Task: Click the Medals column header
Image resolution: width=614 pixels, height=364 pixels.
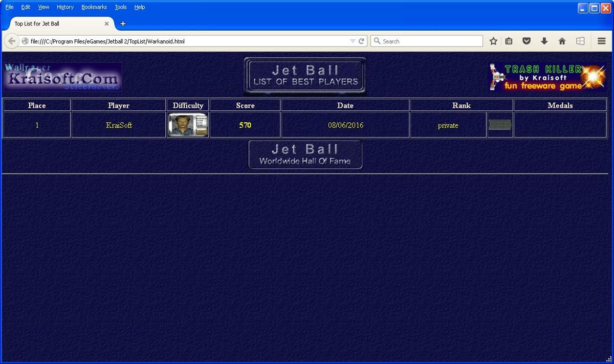Action: [x=560, y=105]
